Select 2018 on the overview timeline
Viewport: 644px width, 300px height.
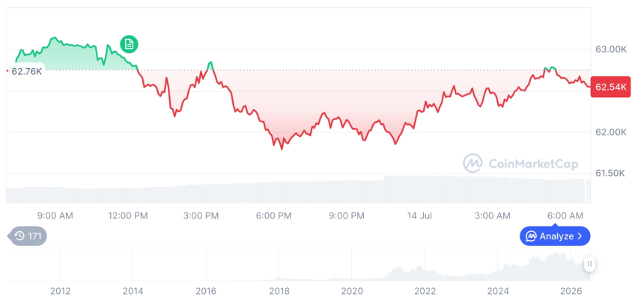pos(279,291)
